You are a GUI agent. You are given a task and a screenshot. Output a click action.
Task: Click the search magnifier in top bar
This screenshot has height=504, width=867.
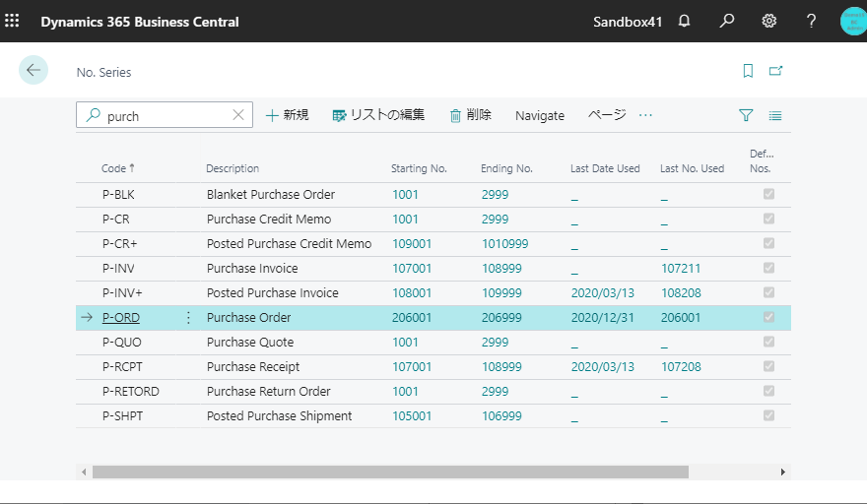726,21
